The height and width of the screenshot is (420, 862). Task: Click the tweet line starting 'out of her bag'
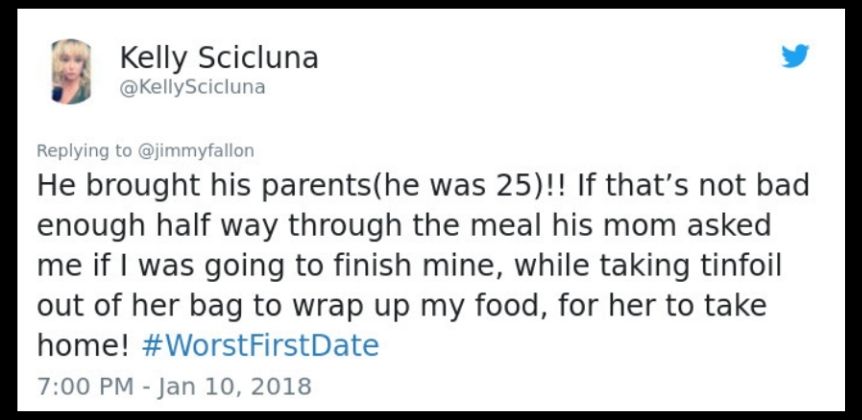401,306
